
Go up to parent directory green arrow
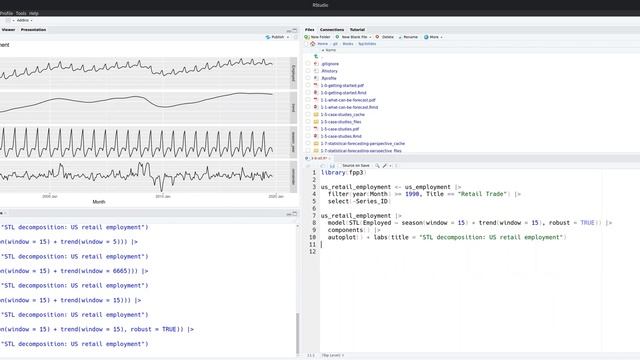(x=316, y=57)
